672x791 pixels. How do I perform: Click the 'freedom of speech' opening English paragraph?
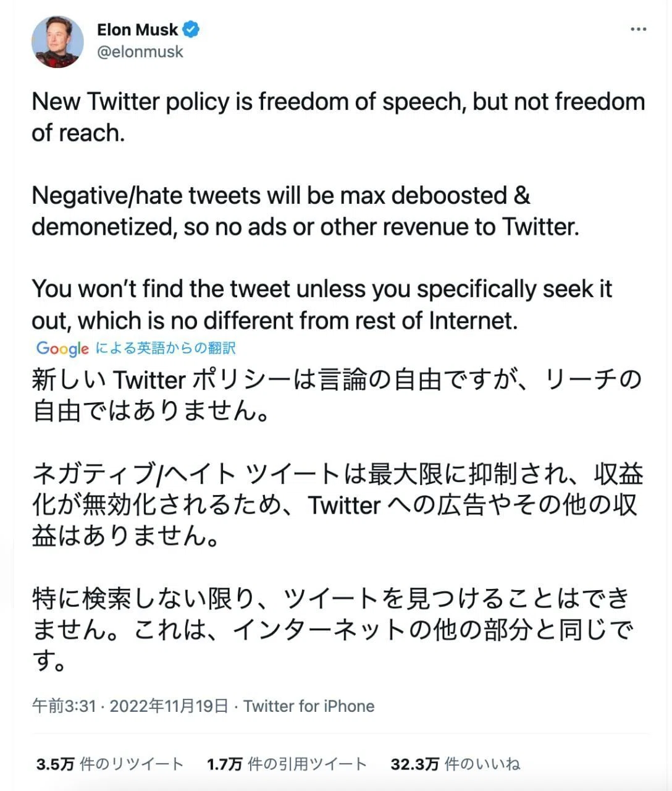[338, 117]
